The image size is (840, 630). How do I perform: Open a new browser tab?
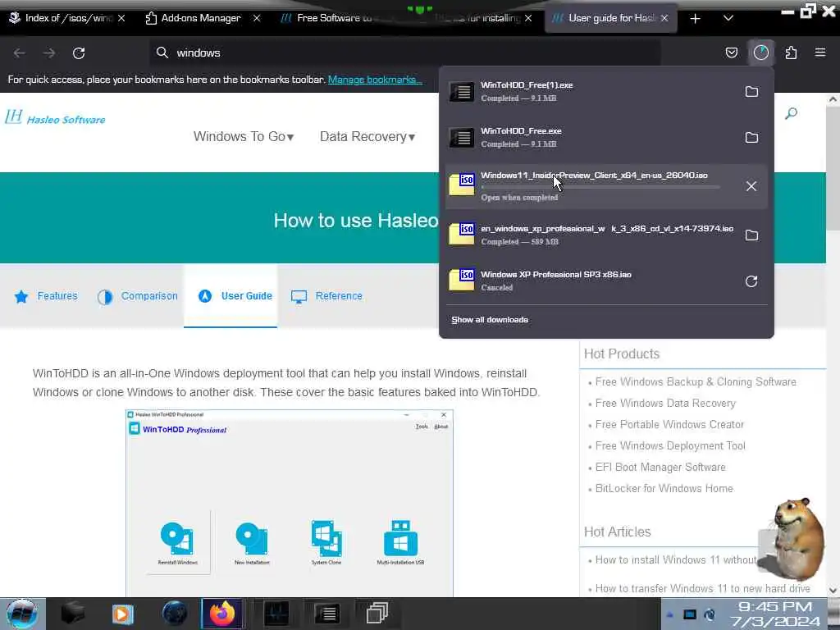695,19
